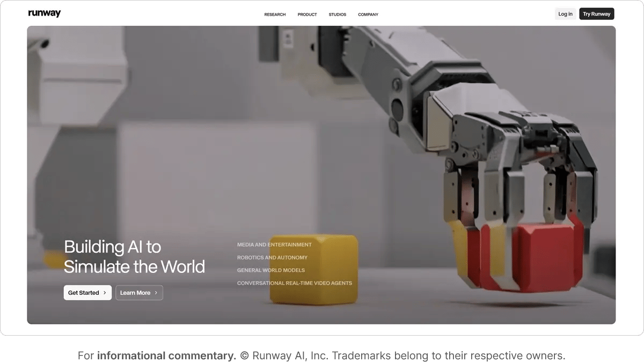
Task: Select GENERAL WORLD MODELS
Action: pyautogui.click(x=271, y=270)
